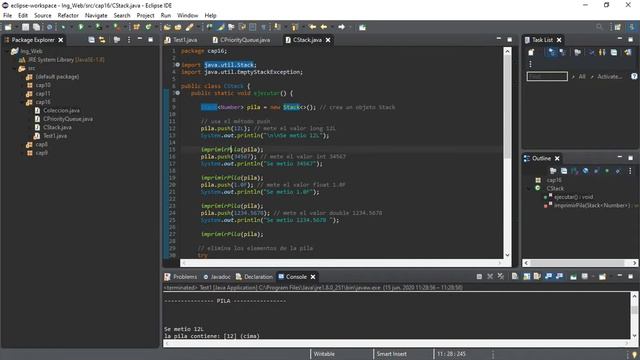Click the Outline horizontal scrollbar
This screenshot has height=360, width=640.
coord(580,263)
